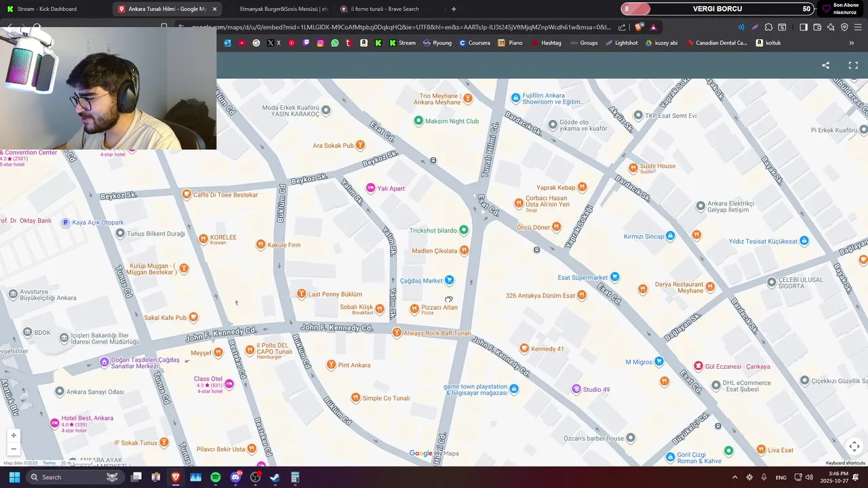
Task: Open a new browser tab
Action: click(x=454, y=9)
